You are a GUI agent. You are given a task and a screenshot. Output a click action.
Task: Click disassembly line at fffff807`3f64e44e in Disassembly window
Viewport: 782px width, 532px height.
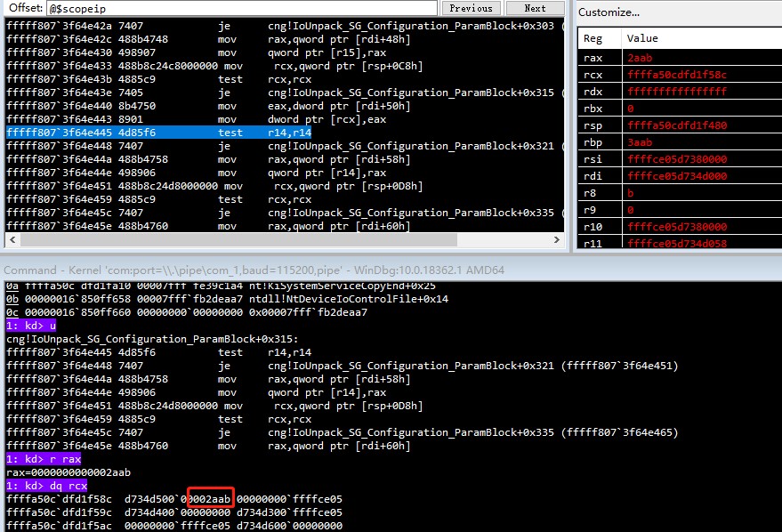pos(196,173)
